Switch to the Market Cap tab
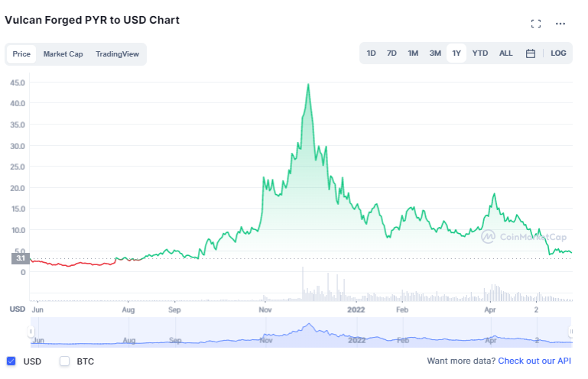The height and width of the screenshot is (379, 588). (x=63, y=54)
